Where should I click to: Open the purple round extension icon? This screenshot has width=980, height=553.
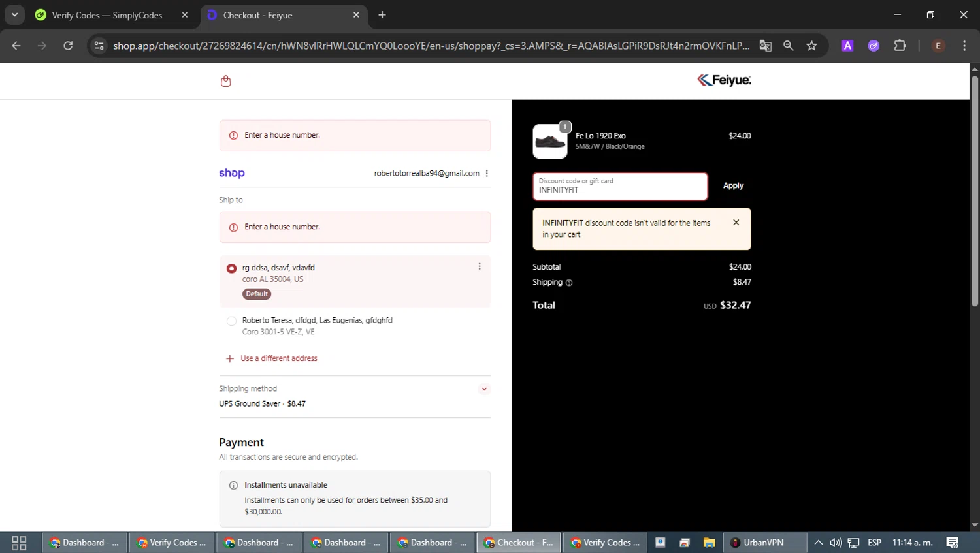[x=874, y=46]
